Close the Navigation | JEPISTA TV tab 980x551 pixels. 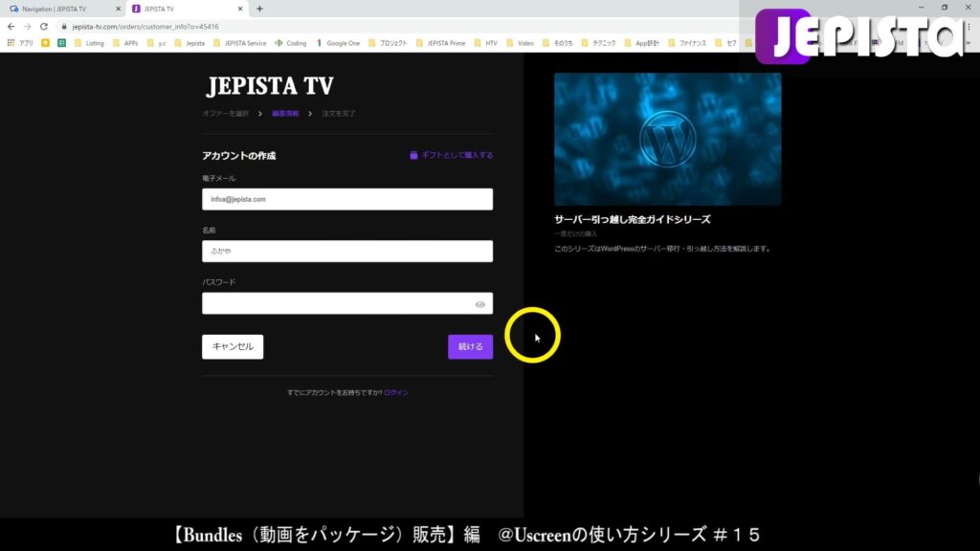click(x=118, y=9)
